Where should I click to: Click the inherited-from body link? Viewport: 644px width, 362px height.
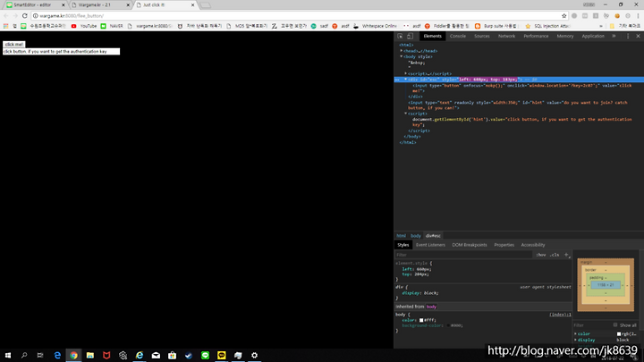point(431,307)
